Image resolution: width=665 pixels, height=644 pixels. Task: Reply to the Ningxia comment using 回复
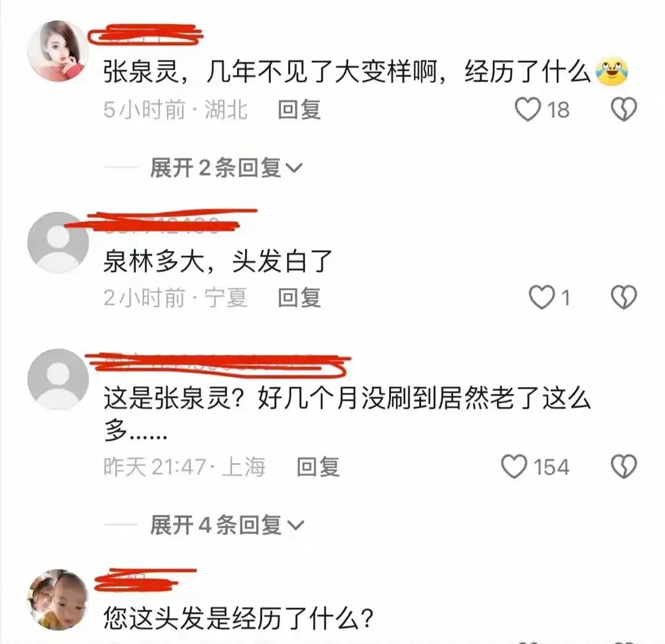tap(299, 297)
